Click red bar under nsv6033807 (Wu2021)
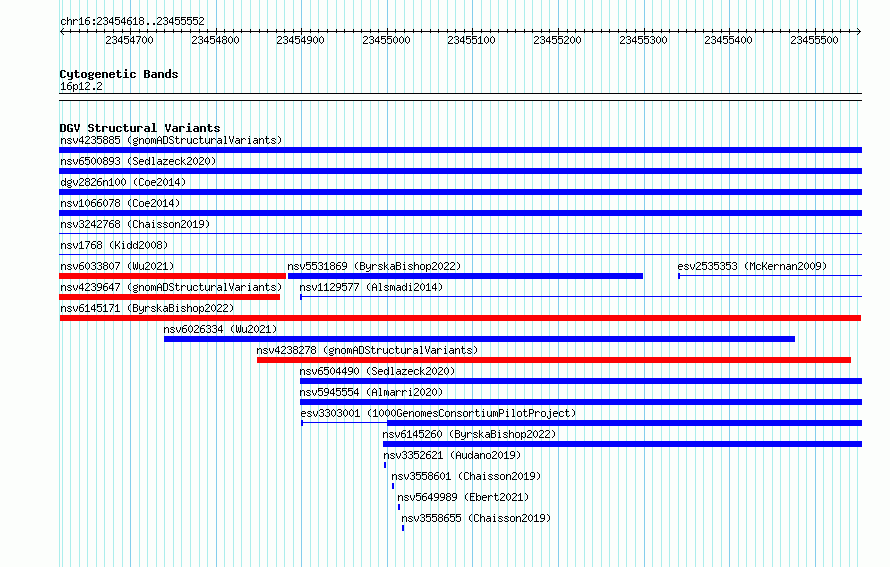The height and width of the screenshot is (567, 890). click(x=173, y=276)
